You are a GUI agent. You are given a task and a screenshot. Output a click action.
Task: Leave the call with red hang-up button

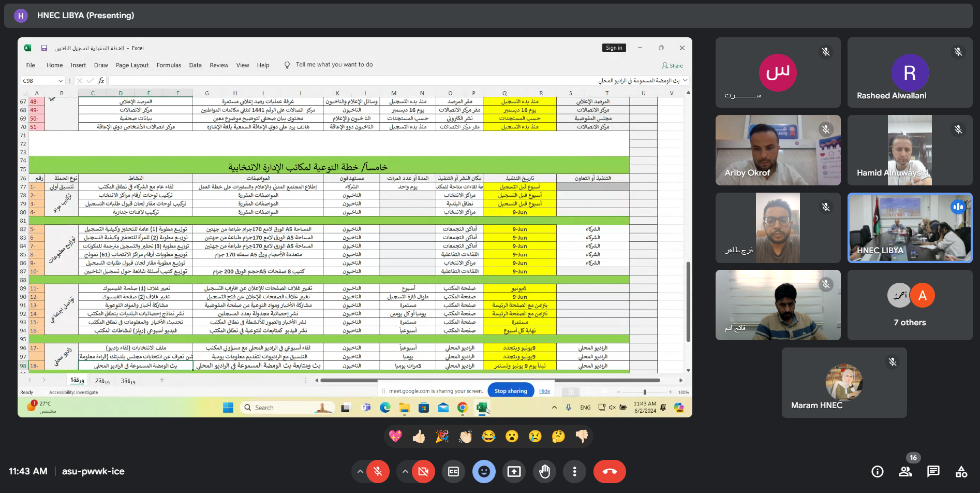click(610, 471)
